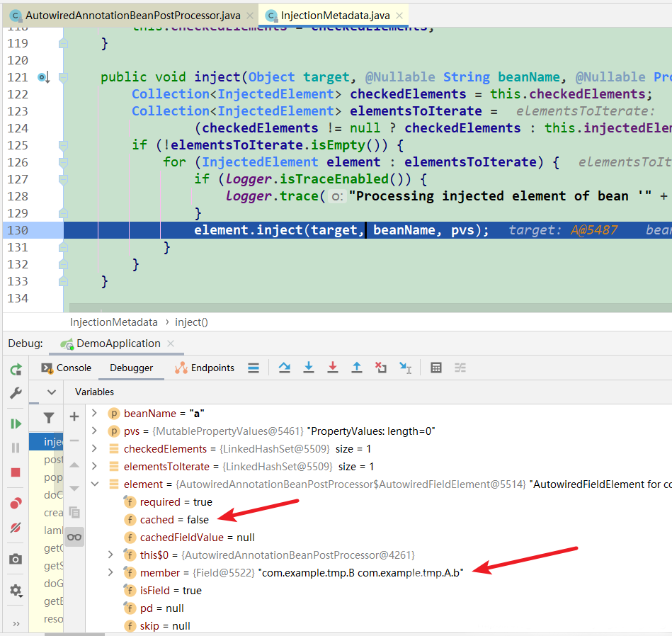Expand the beanName variable node
The width and height of the screenshot is (672, 636).
pos(94,413)
